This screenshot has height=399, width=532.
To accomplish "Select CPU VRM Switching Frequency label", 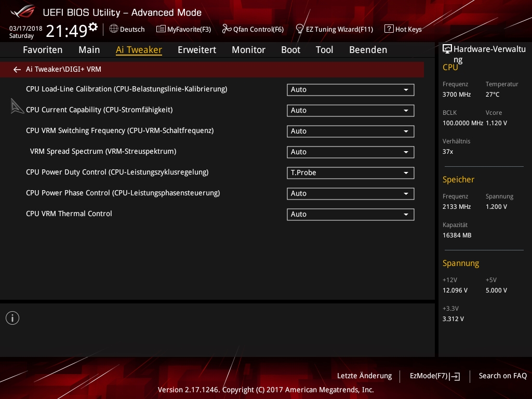I will pyautogui.click(x=120, y=130).
